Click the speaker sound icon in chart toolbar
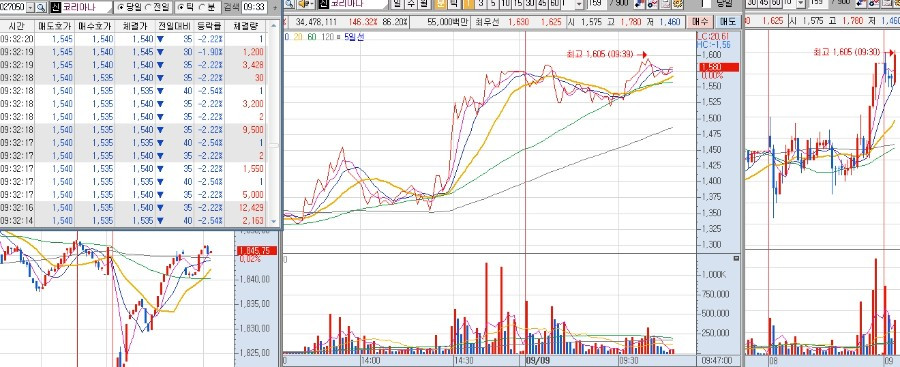Viewport: 900px width, 367px height. pyautogui.click(x=302, y=3)
